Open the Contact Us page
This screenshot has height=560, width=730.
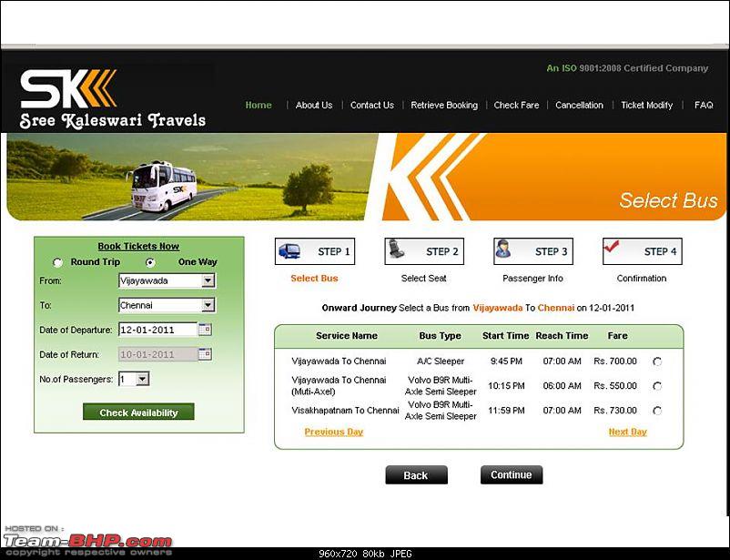(372, 106)
